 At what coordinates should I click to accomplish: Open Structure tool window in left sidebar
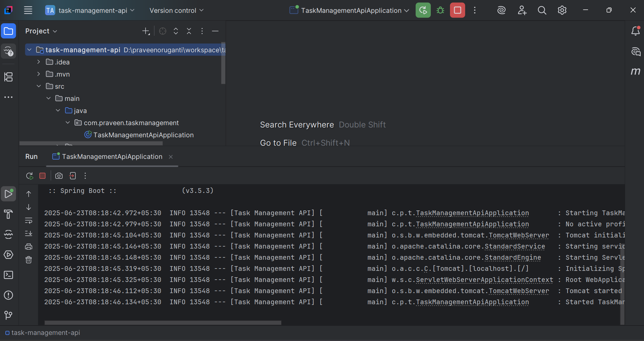click(8, 77)
